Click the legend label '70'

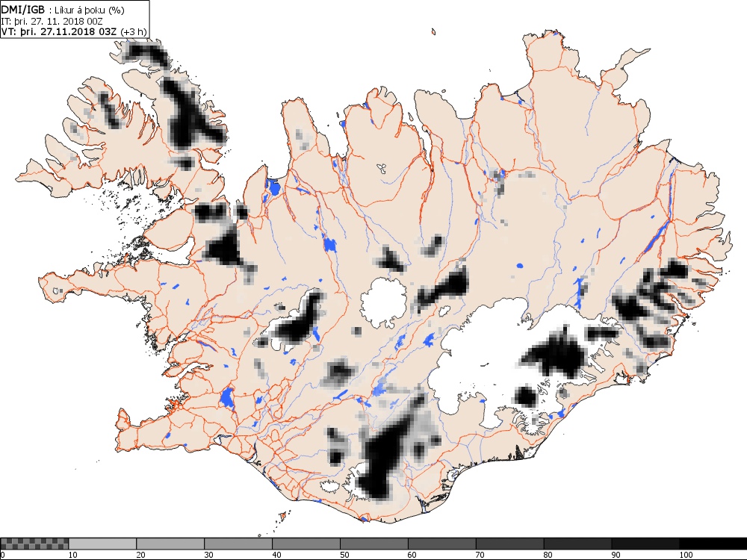(480, 555)
